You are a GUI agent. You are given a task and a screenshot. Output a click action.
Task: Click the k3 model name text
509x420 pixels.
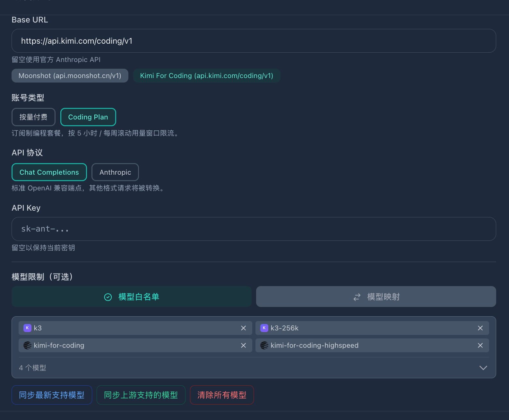[x=38, y=328]
